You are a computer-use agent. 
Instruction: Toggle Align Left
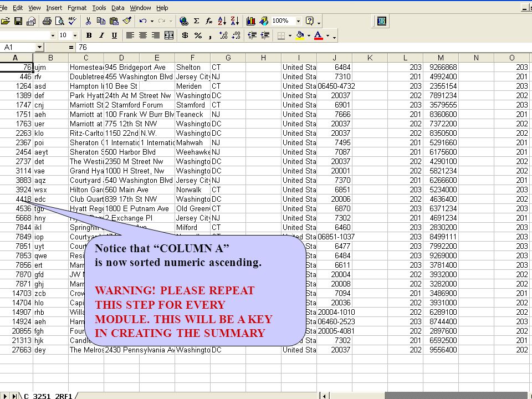point(130,35)
